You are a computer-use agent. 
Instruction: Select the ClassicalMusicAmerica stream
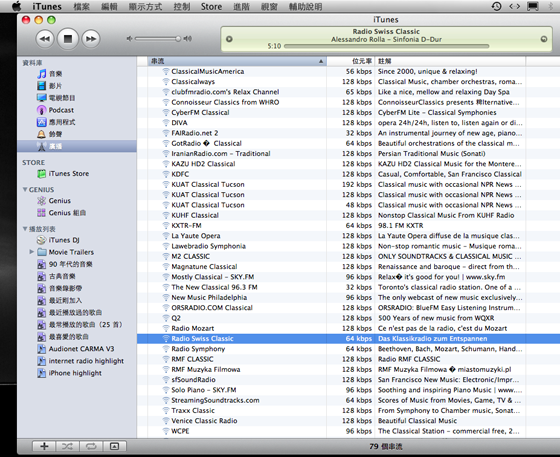tap(348, 71)
